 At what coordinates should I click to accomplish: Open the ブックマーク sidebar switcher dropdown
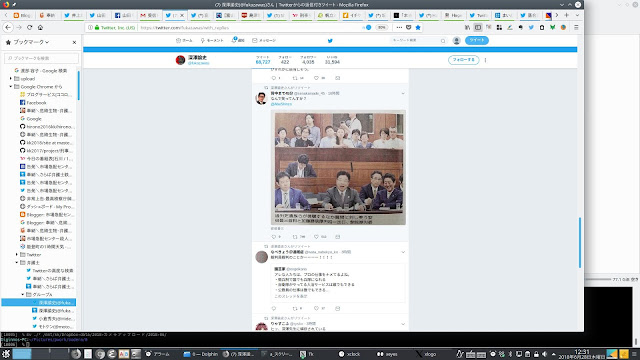pyautogui.click(x=28, y=42)
